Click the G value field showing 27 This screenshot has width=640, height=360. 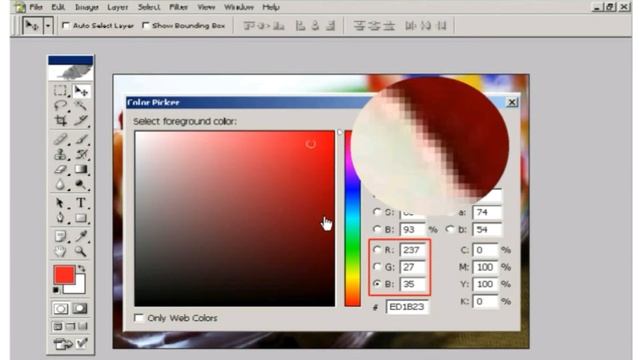pyautogui.click(x=413, y=267)
